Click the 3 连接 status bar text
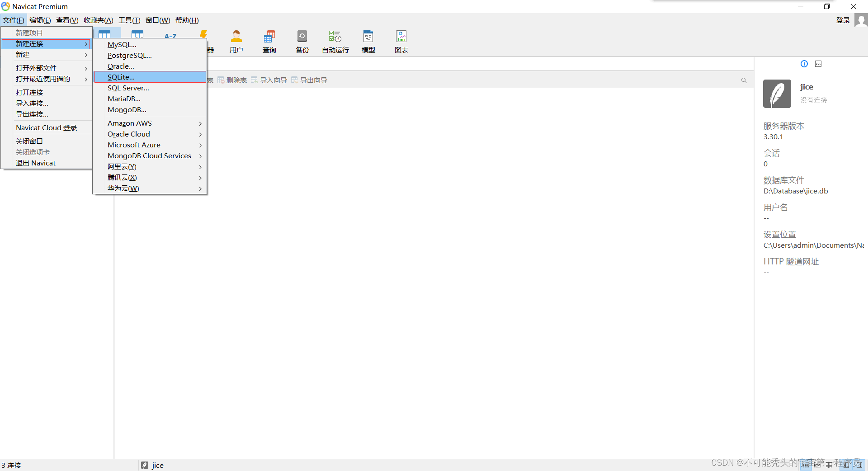 tap(11, 465)
